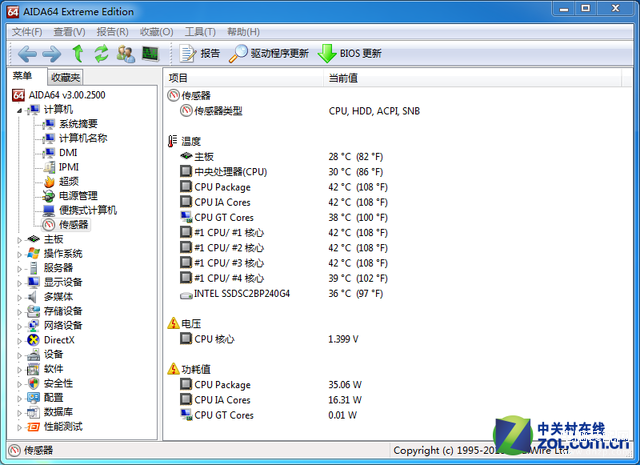Open the 收藏(O) menu
640x465 pixels.
click(x=156, y=32)
